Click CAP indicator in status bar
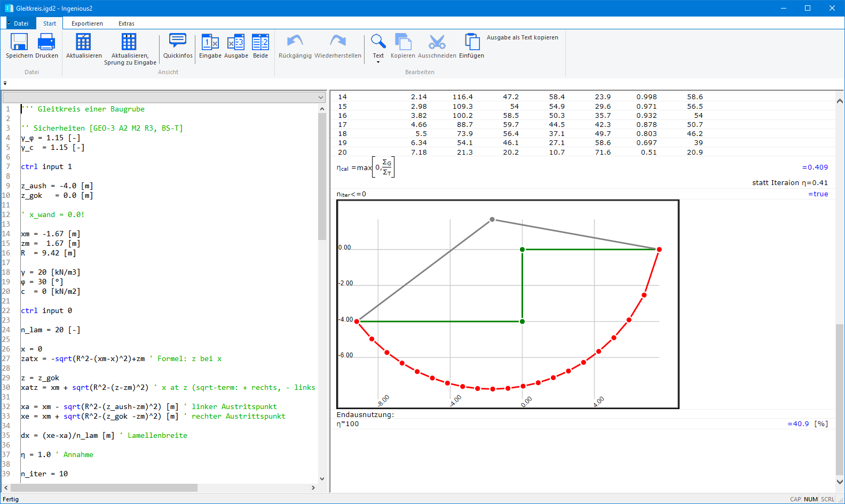Image resolution: width=845 pixels, height=504 pixels. point(795,499)
